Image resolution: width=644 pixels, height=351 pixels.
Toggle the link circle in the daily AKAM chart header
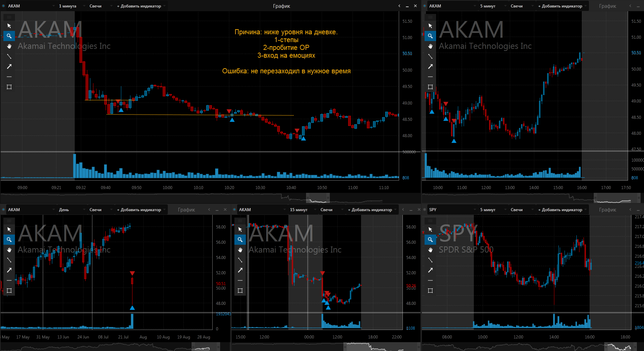click(x=3, y=210)
